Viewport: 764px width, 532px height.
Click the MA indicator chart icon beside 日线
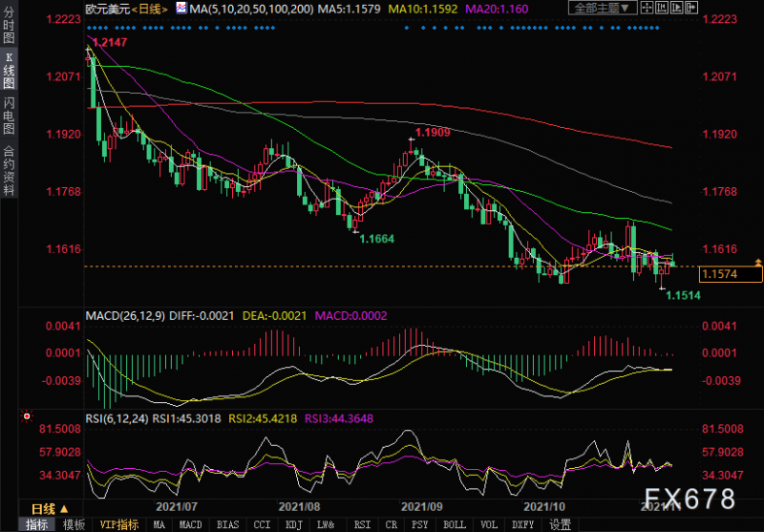click(180, 8)
